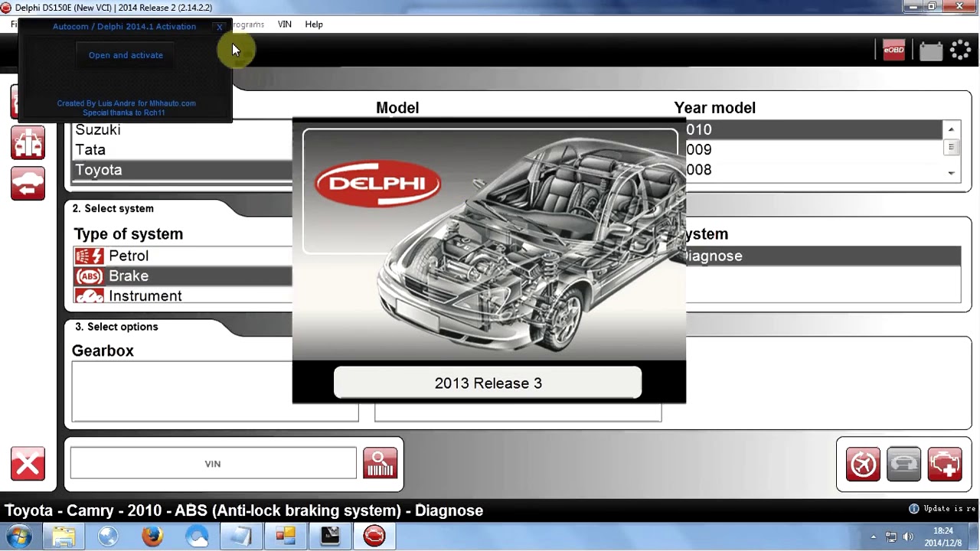Click the network icon in system tray
Image resolution: width=980 pixels, height=551 pixels.
click(x=891, y=536)
